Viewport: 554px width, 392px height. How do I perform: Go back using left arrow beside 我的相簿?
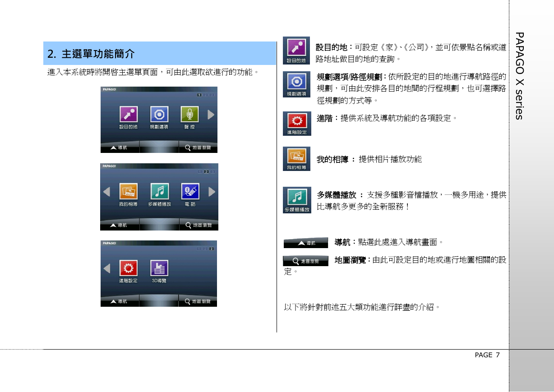click(x=106, y=192)
